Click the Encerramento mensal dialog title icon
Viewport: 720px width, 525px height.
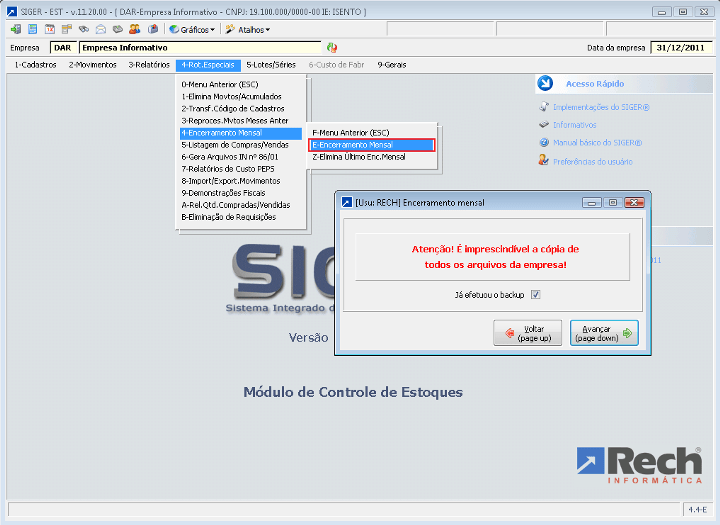[x=347, y=202]
